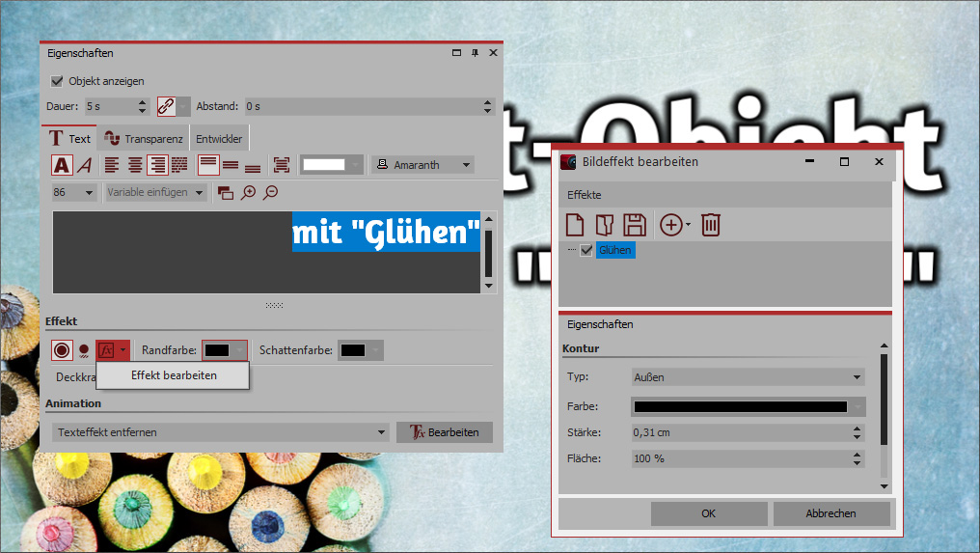Click the white text color swatch
The height and width of the screenshot is (553, 980).
point(324,165)
